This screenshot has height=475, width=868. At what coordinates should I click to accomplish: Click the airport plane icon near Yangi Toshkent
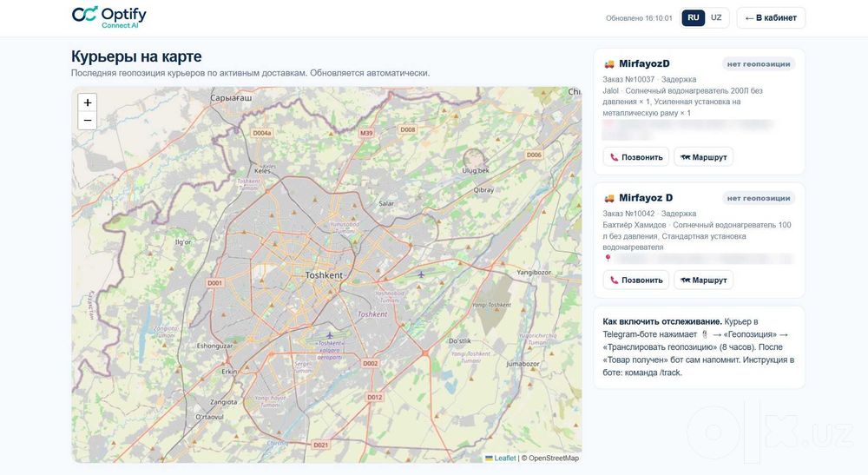pos(421,274)
